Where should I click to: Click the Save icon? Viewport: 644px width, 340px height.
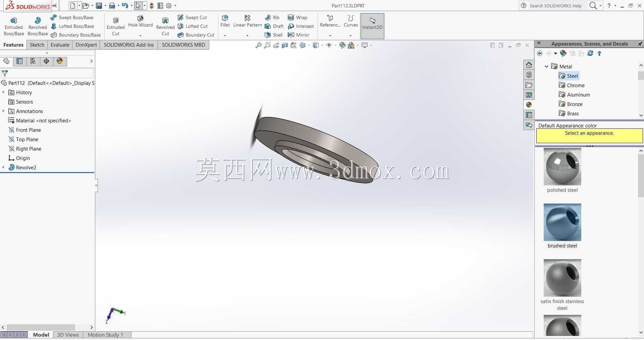99,6
